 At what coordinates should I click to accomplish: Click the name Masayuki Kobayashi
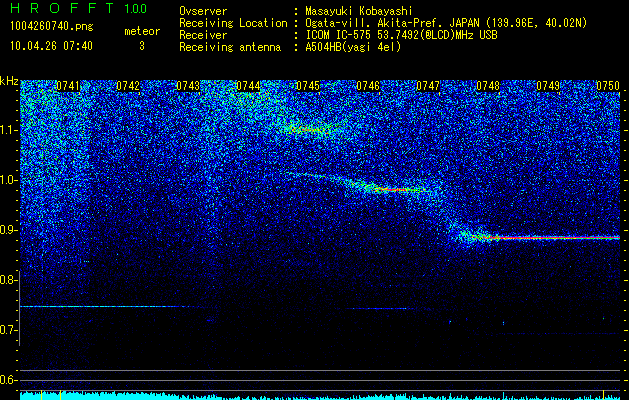pyautogui.click(x=359, y=11)
